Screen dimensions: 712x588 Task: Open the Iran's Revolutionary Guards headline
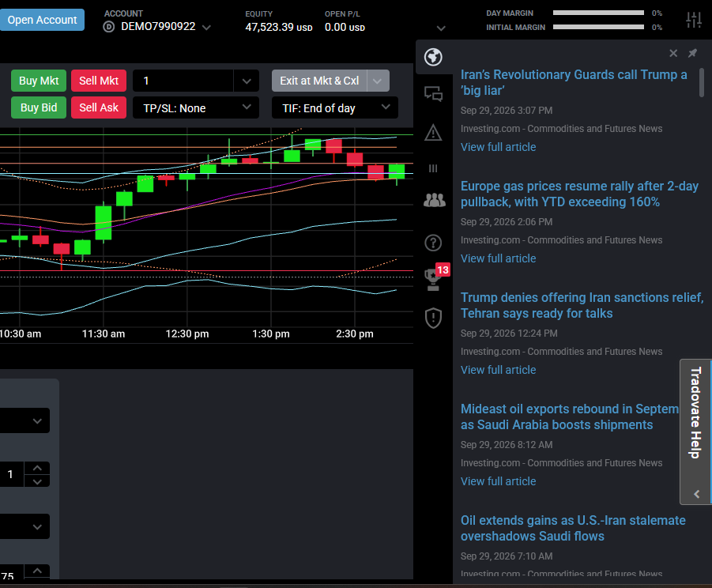pyautogui.click(x=574, y=83)
